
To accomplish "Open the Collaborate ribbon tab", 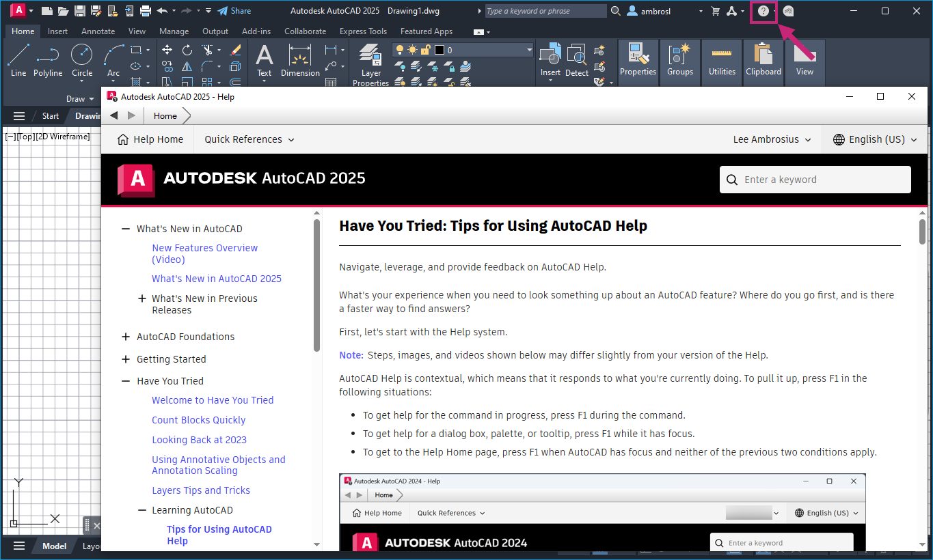I will [305, 31].
